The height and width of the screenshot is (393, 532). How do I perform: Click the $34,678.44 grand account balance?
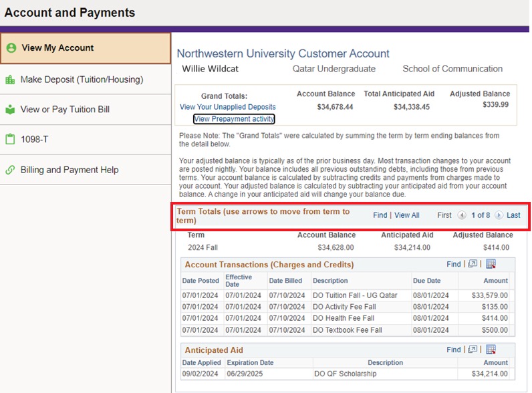[x=335, y=107]
